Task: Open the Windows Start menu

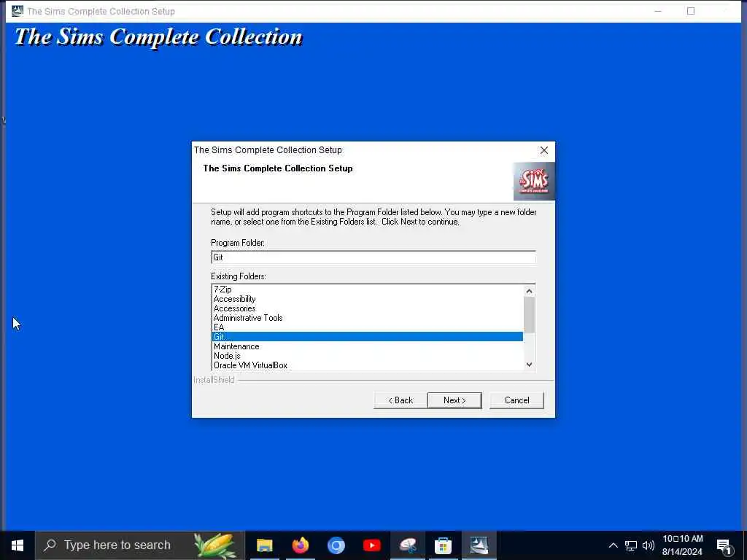Action: (18, 545)
